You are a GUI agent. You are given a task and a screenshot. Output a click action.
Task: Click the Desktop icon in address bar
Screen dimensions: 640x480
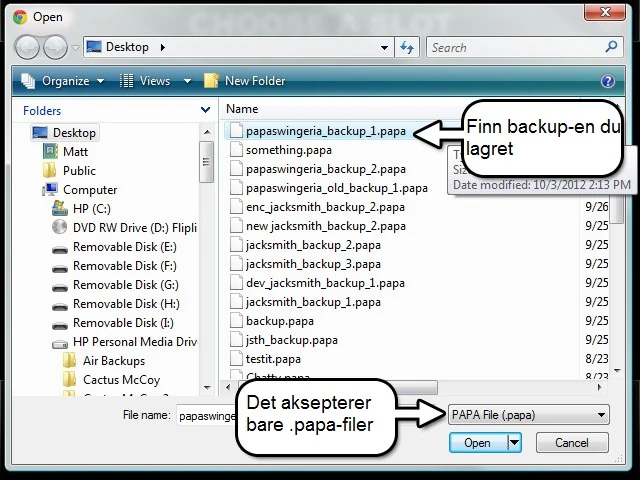(94, 47)
